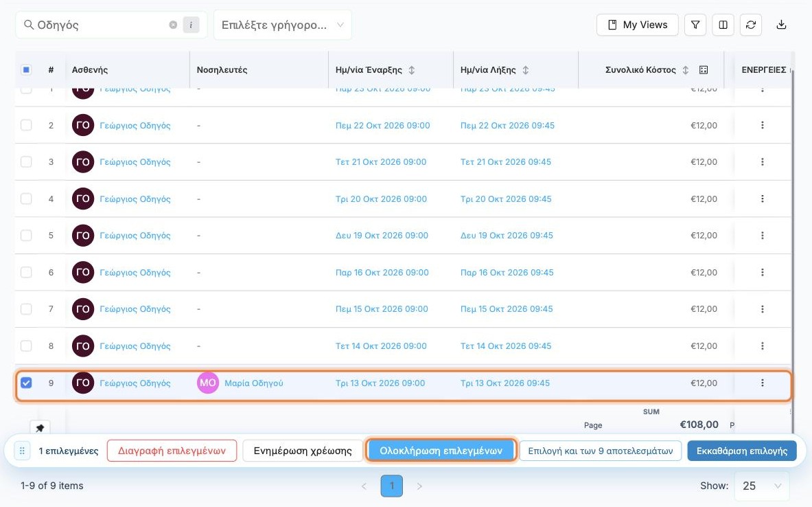Sort by Ημ/νία Λήξης column
812x507 pixels.
tap(526, 70)
